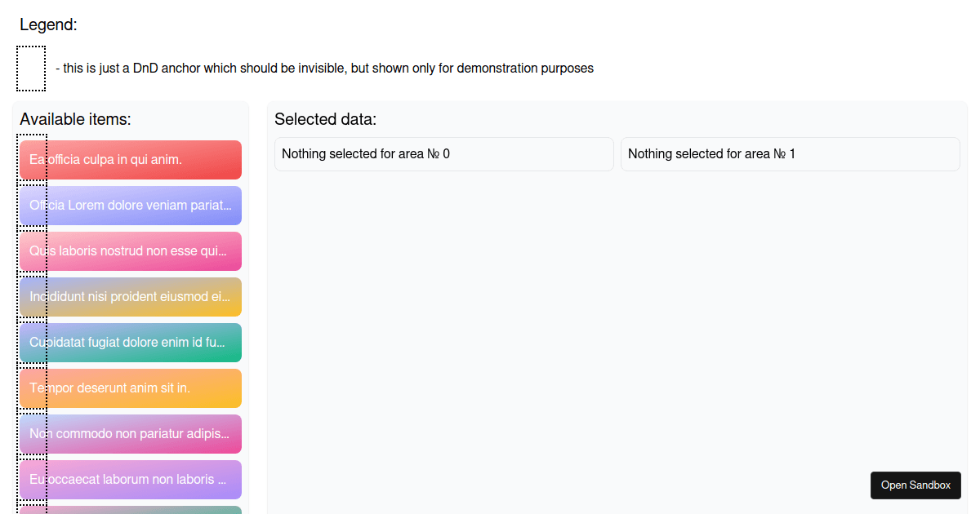Pick the green 'Cupidatat fugiat dolore enim' card

click(143, 343)
